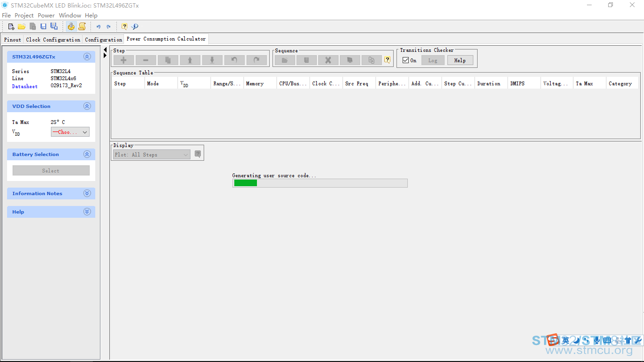Image resolution: width=644 pixels, height=362 pixels.
Task: Switch to the Pinout tab
Action: 13,40
